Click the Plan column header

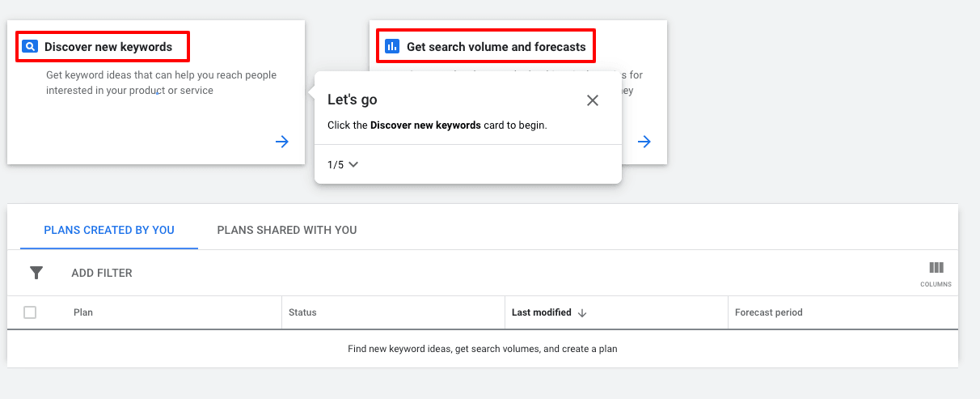83,312
